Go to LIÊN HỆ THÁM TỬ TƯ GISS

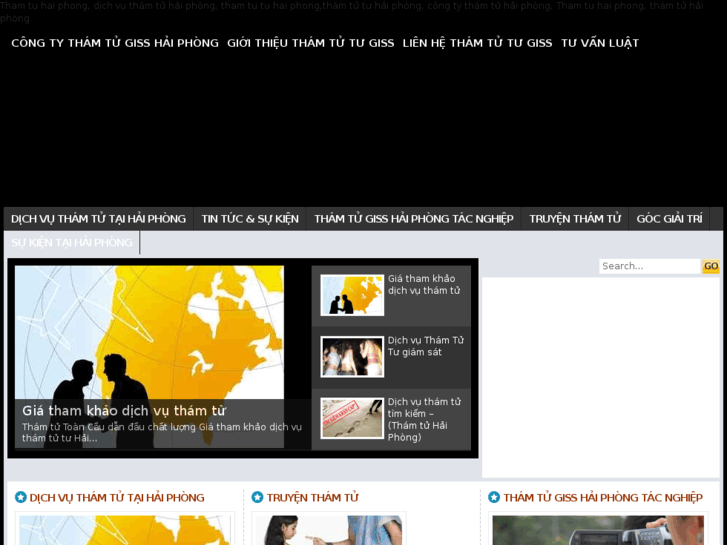478,43
